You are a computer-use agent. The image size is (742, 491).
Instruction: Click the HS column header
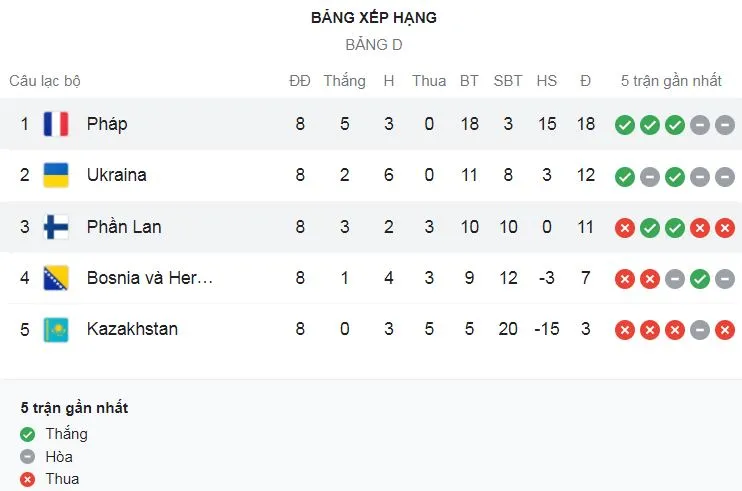point(546,81)
